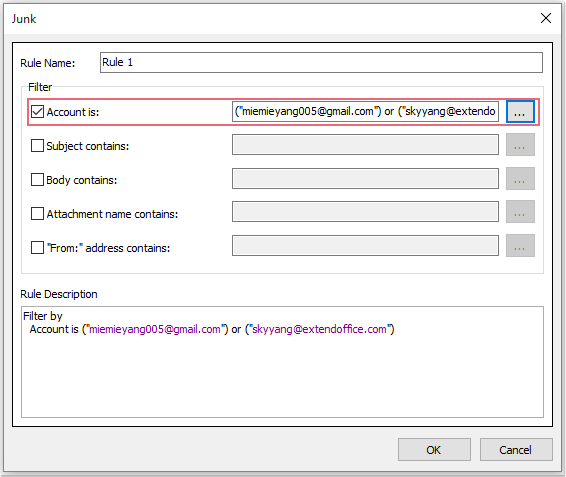Click the ellipsis button beside Subject contains

(x=520, y=145)
